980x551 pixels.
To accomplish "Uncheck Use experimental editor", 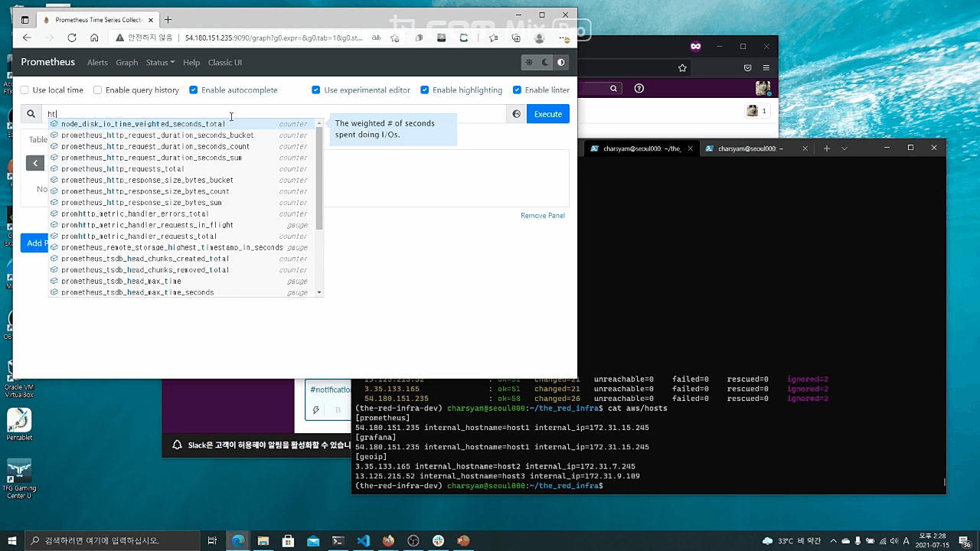I will [x=316, y=90].
